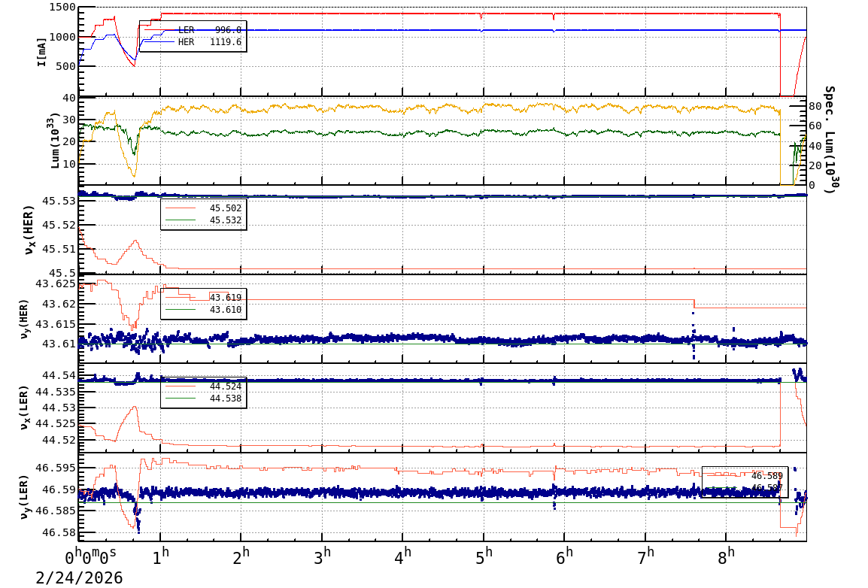Click the red line sample beside 45.502
The height and width of the screenshot is (588, 868).
pos(181,208)
